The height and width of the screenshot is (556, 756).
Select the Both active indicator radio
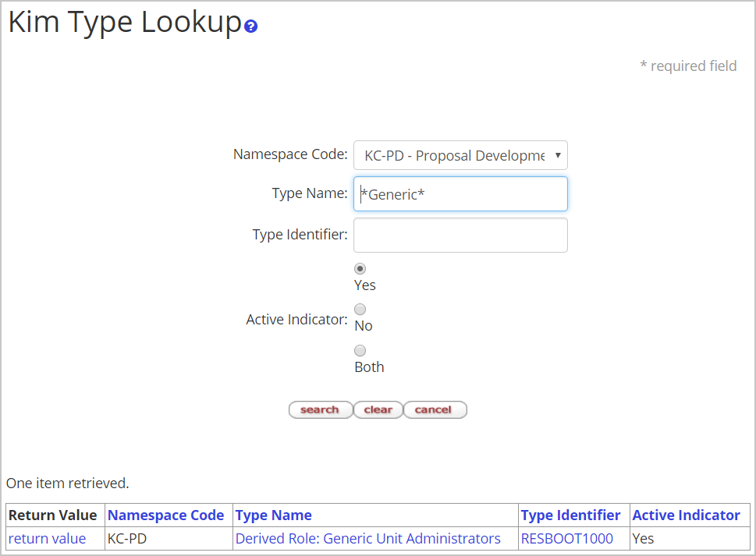pos(360,350)
